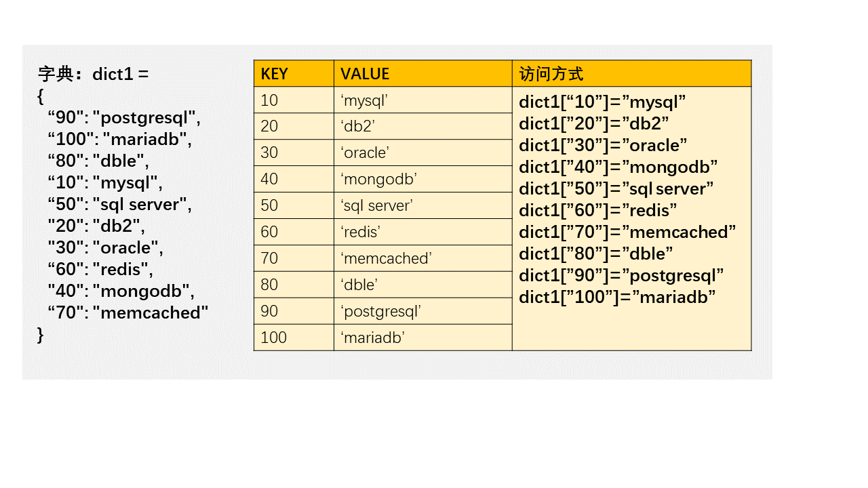Select the KEY cell 20

pos(294,127)
